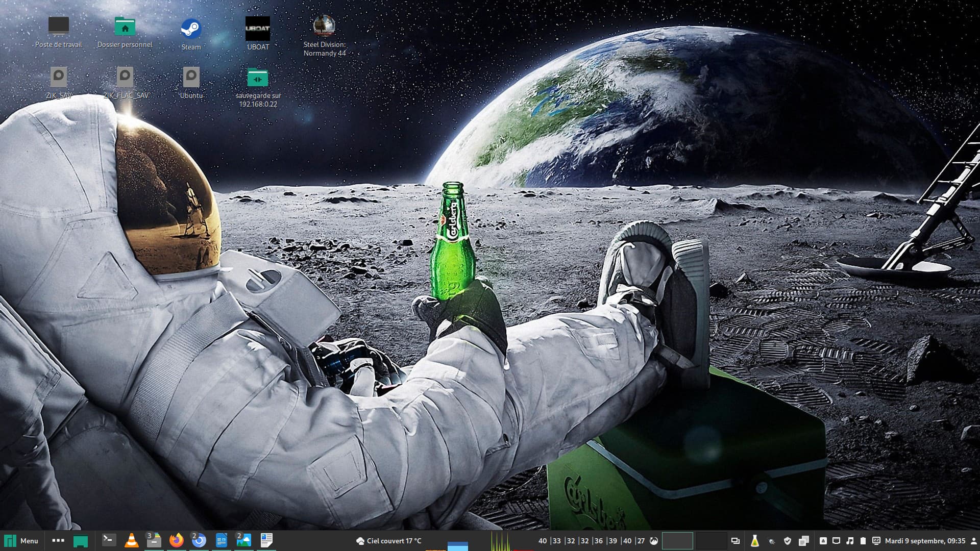
Task: Open the music note sound applet
Action: pos(850,541)
